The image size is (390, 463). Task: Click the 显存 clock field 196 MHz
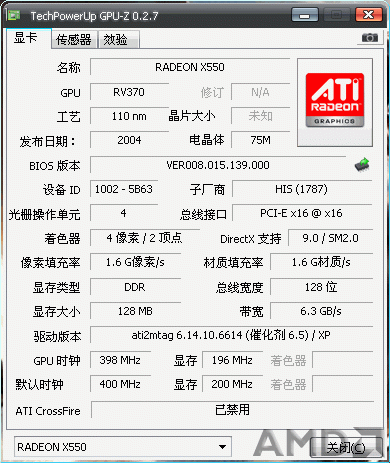click(x=232, y=360)
